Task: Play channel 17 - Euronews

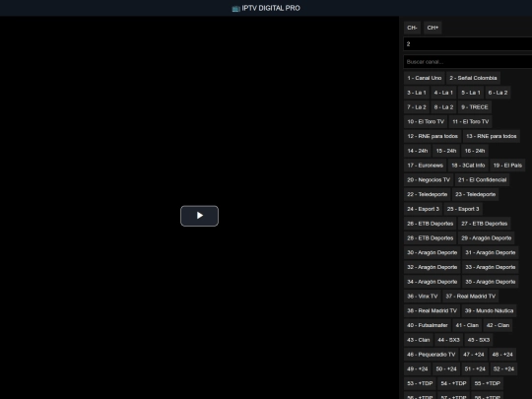Action: pos(426,166)
